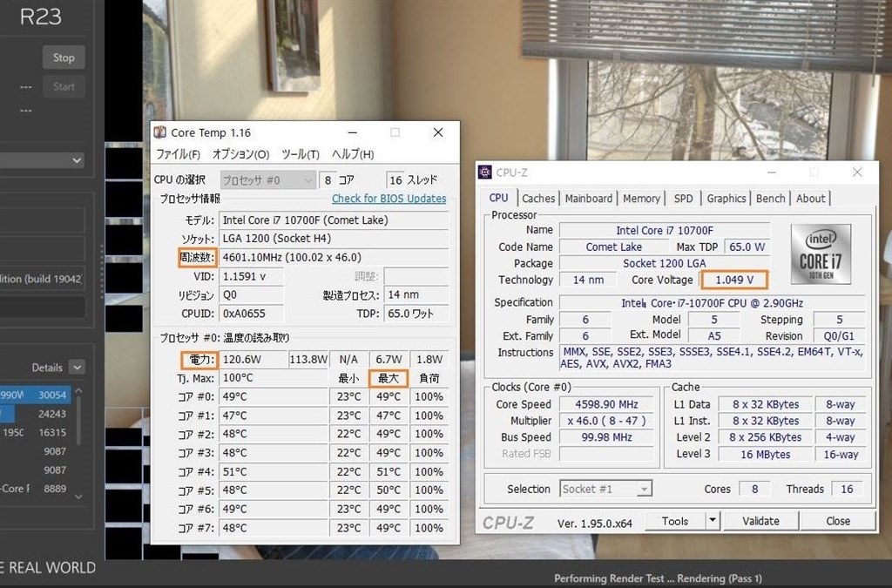The image size is (892, 588).
Task: Click the 最大 column header in Core Temp
Action: 389,378
